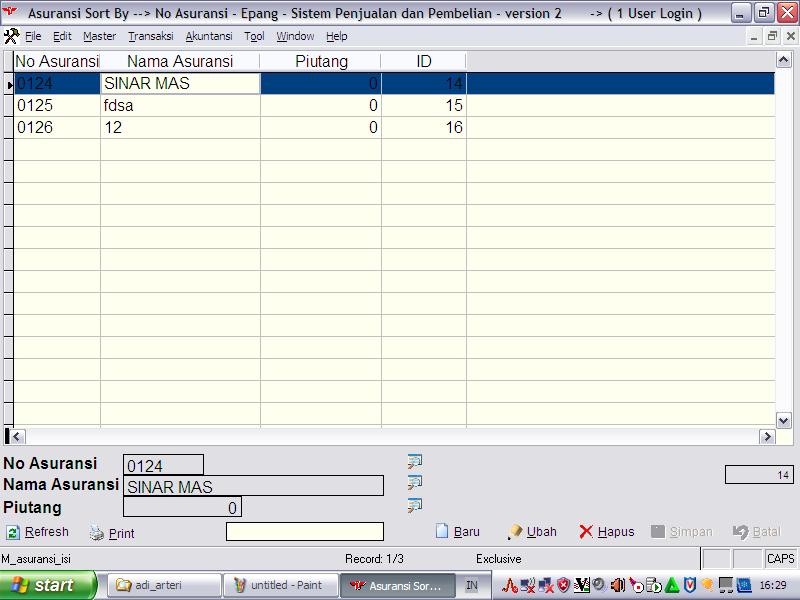The image size is (800, 600).
Task: Sort by Nama Asuransi column header
Action: pos(179,61)
